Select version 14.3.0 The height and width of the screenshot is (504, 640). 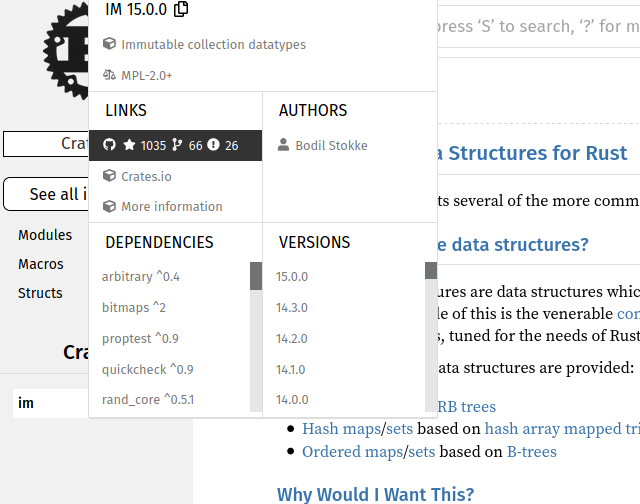[292, 308]
